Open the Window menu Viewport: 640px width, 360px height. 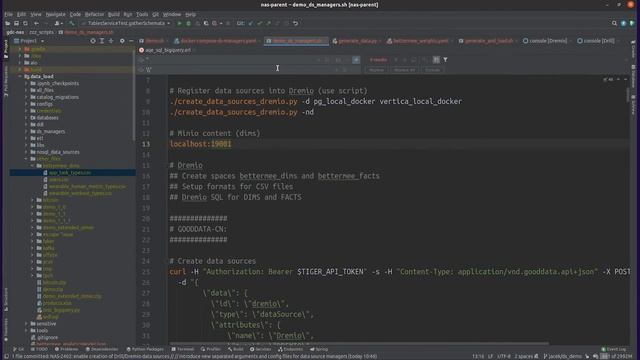coord(172,14)
